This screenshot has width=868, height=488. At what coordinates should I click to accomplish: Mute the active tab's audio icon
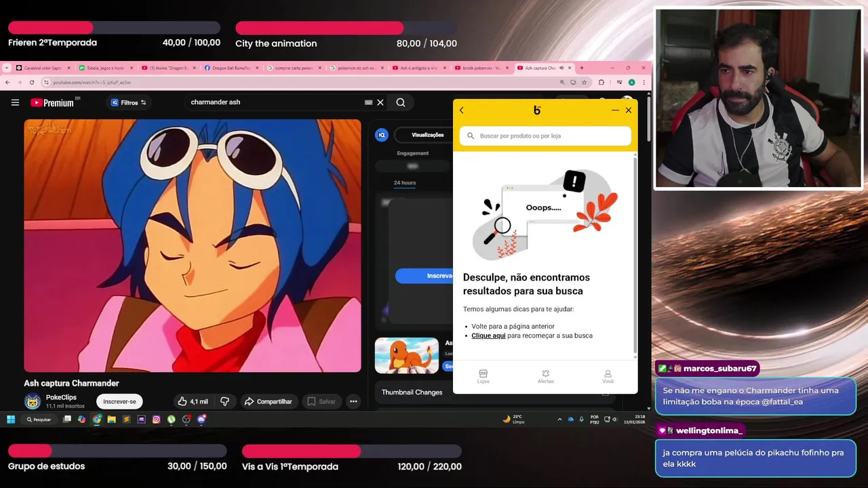pyautogui.click(x=561, y=68)
